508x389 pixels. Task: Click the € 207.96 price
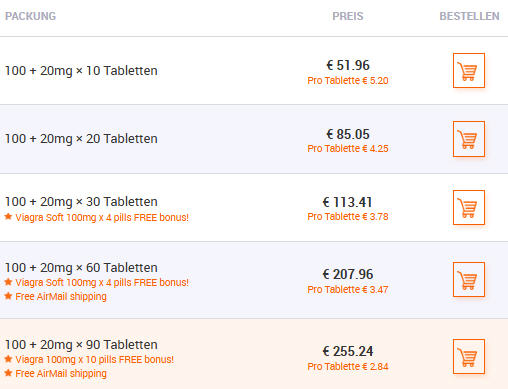[348, 274]
